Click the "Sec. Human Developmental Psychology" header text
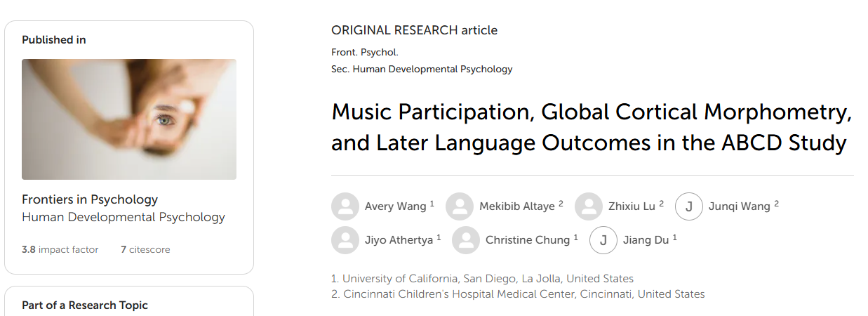Screen dimensions: 868x316 pos(422,70)
